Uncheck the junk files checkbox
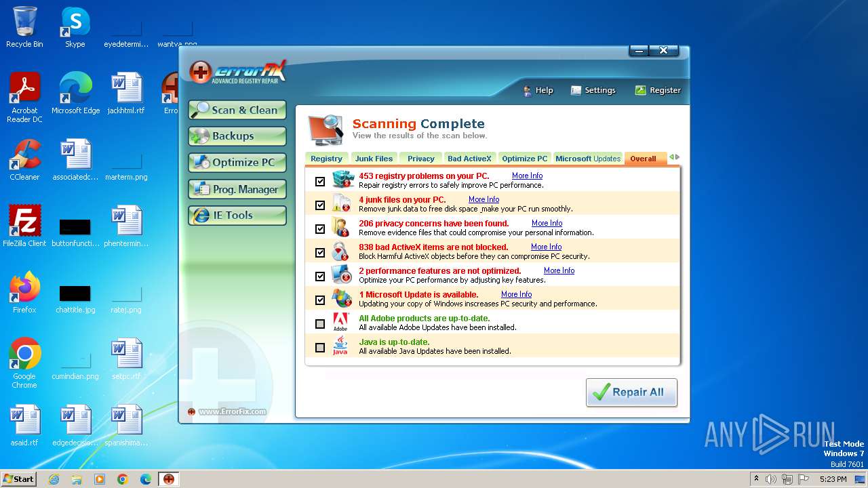Image resolution: width=868 pixels, height=488 pixels. [x=320, y=205]
